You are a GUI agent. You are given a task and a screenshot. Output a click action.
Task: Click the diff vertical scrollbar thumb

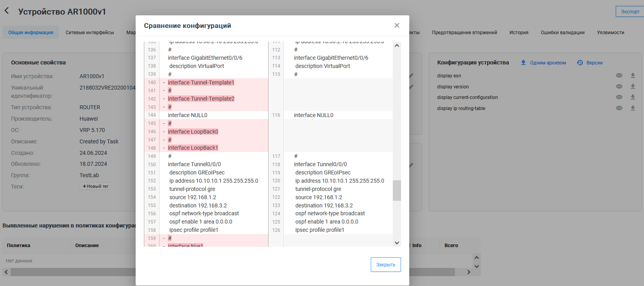coord(397,191)
